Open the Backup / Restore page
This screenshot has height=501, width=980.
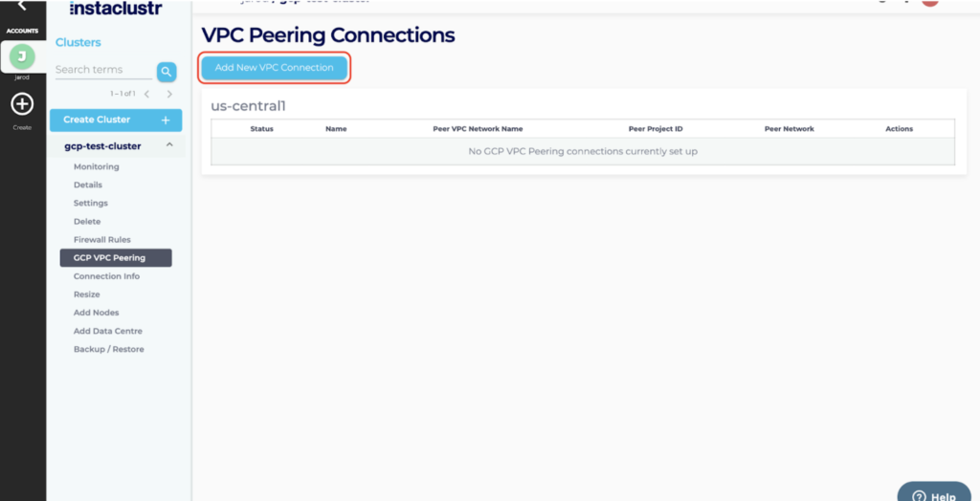click(x=108, y=349)
